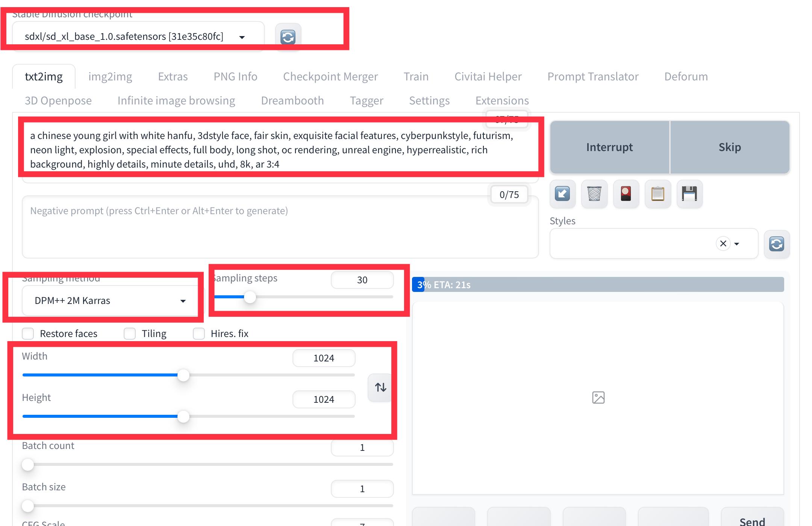Click the floppy disk save style icon
The height and width of the screenshot is (526, 812).
[x=689, y=194]
